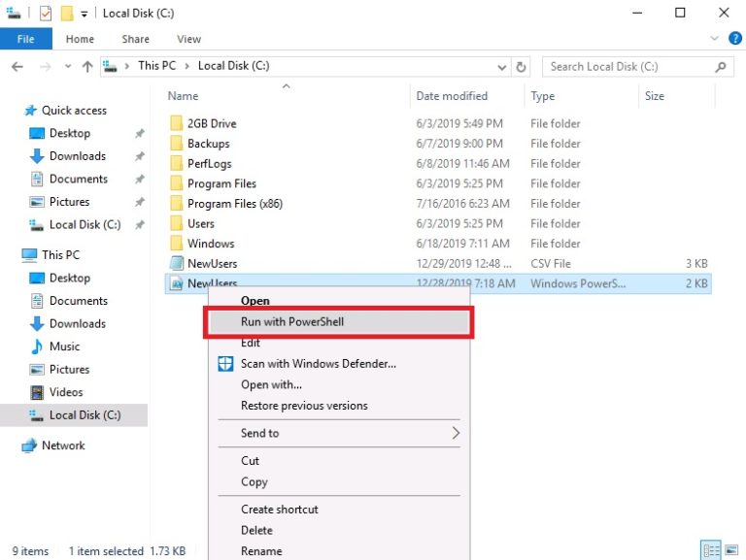The width and height of the screenshot is (746, 560).
Task: Open the address bar history dropdown
Action: [x=501, y=67]
